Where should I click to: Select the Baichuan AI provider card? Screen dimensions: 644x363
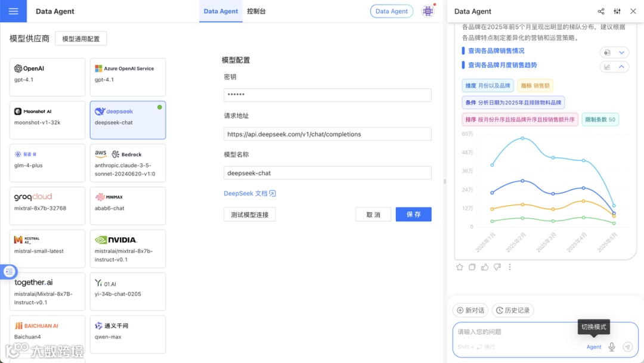(x=47, y=334)
